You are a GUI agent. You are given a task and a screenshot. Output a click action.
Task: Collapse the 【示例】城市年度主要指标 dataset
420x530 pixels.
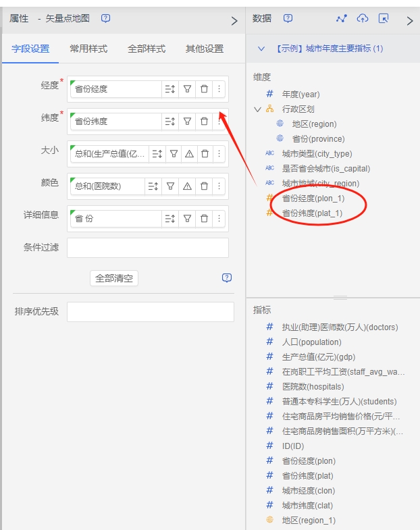point(261,49)
